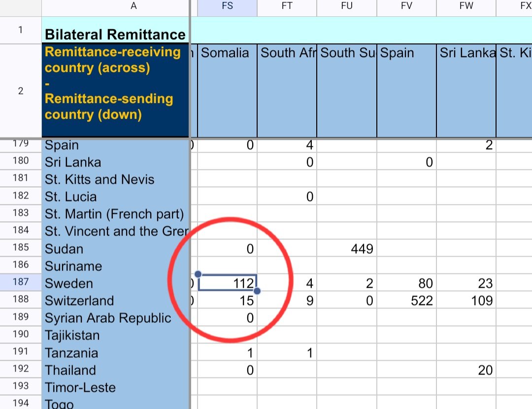Select the St. Lucia row label
Viewport: 532px width, 409px height.
coord(115,196)
